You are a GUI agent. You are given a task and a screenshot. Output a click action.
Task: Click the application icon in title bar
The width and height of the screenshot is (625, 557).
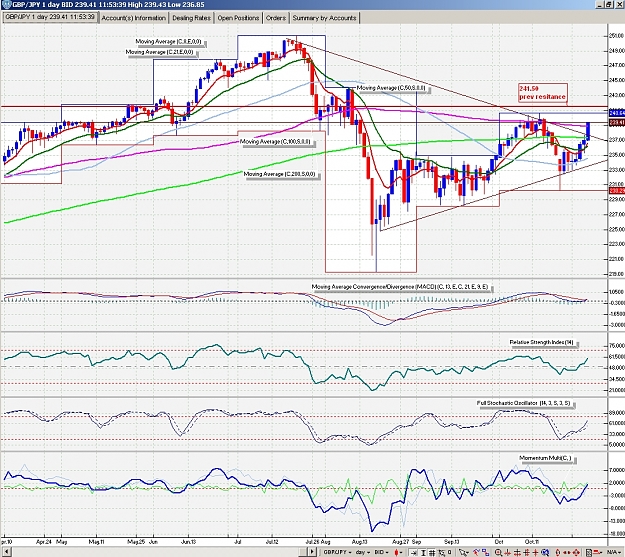(6, 4)
